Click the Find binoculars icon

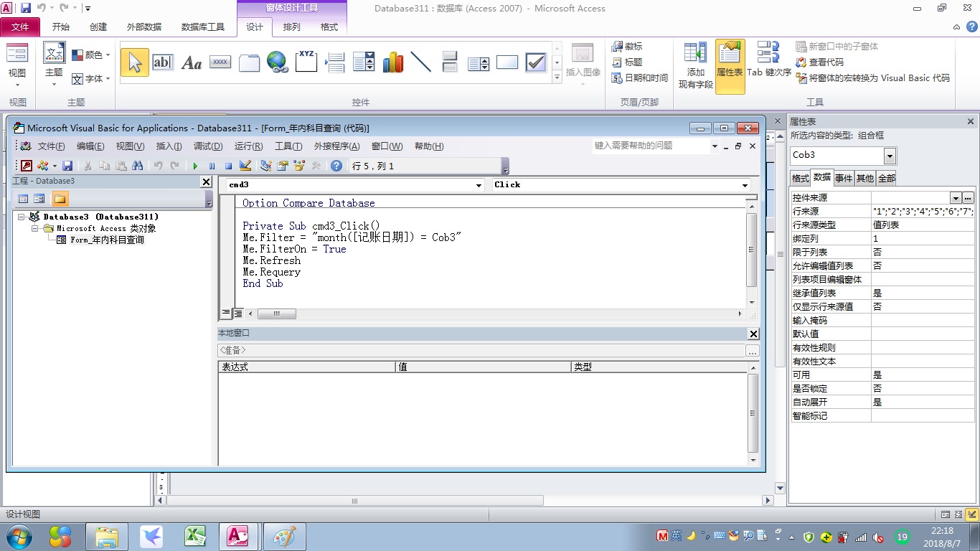tap(138, 166)
